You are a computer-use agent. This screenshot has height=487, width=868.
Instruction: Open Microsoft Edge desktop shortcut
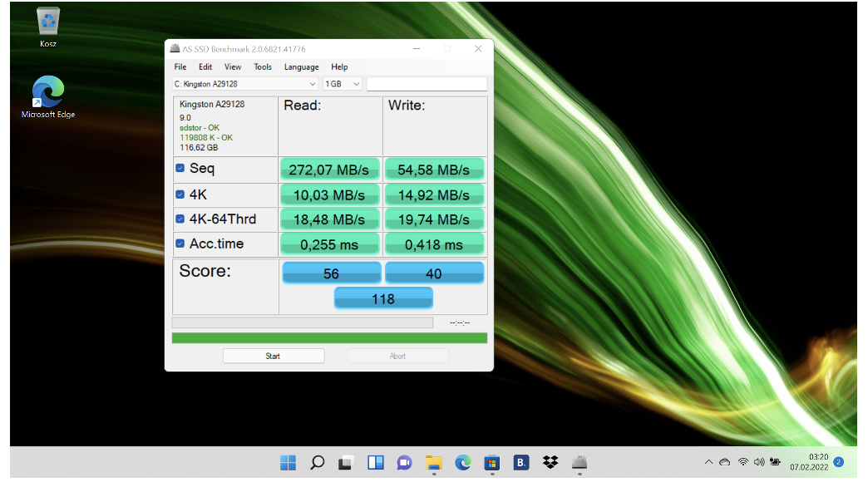click(x=48, y=97)
